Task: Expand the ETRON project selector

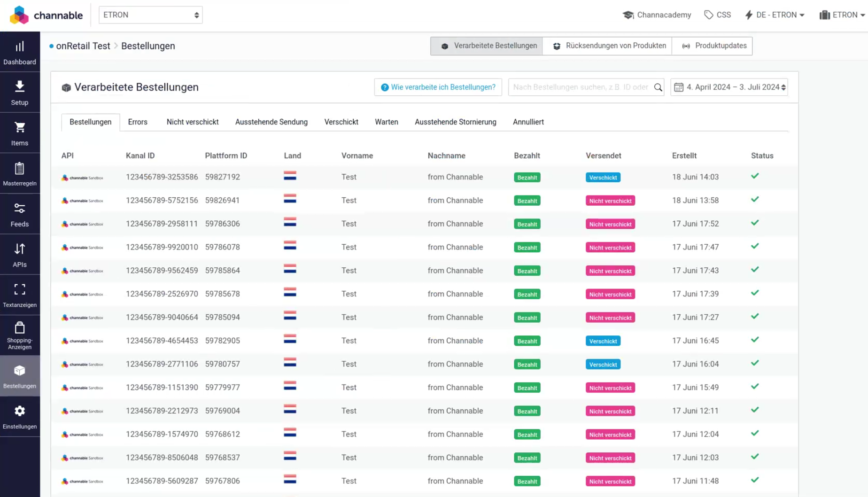Action: pos(150,15)
